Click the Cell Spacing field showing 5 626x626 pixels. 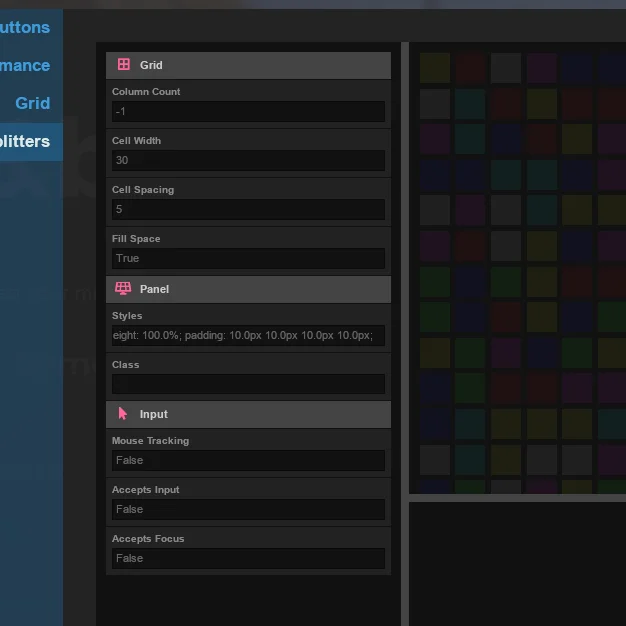pyautogui.click(x=248, y=210)
